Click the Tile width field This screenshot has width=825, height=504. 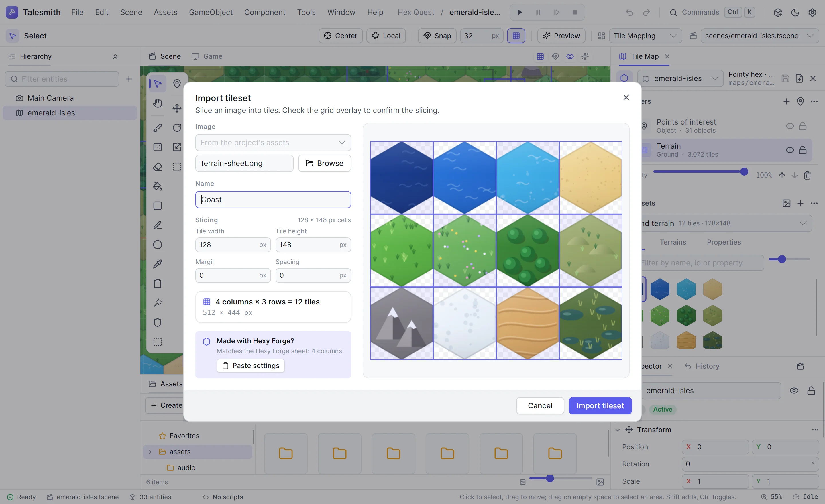point(233,245)
